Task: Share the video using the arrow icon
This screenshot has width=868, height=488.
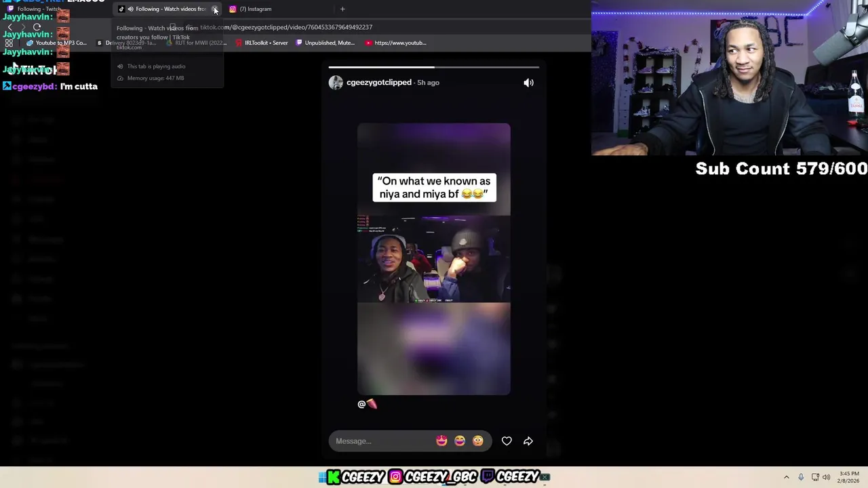Action: (528, 441)
